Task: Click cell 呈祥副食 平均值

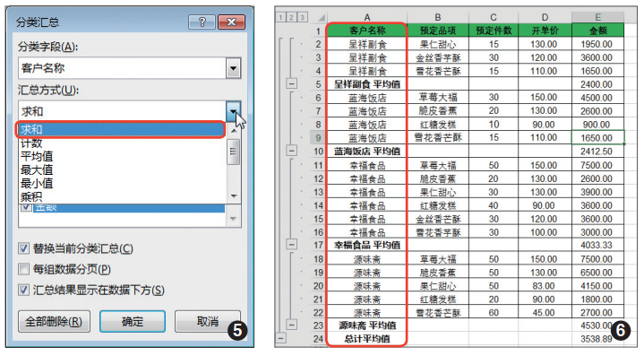Action: tap(366, 84)
